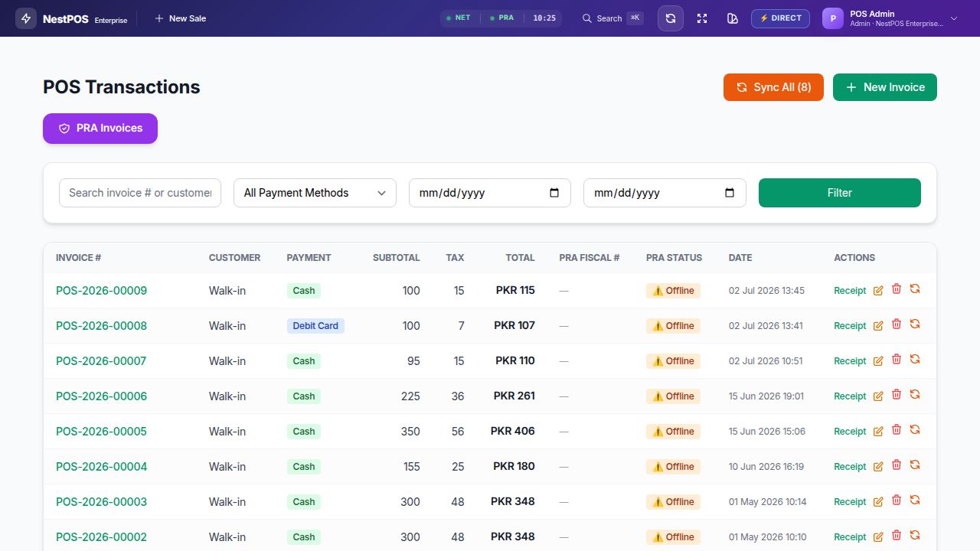
Task: Click the second mm/dd/yyyy date field
Action: click(x=665, y=193)
